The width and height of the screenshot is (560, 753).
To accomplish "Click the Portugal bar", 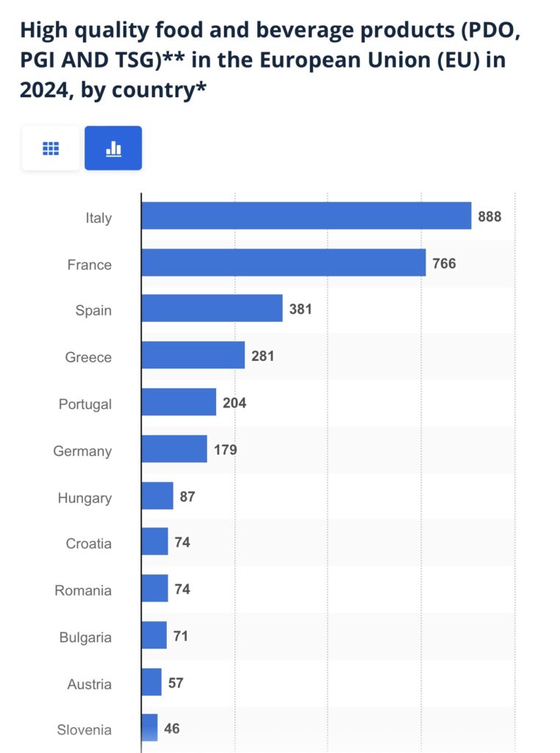I will click(x=179, y=402).
